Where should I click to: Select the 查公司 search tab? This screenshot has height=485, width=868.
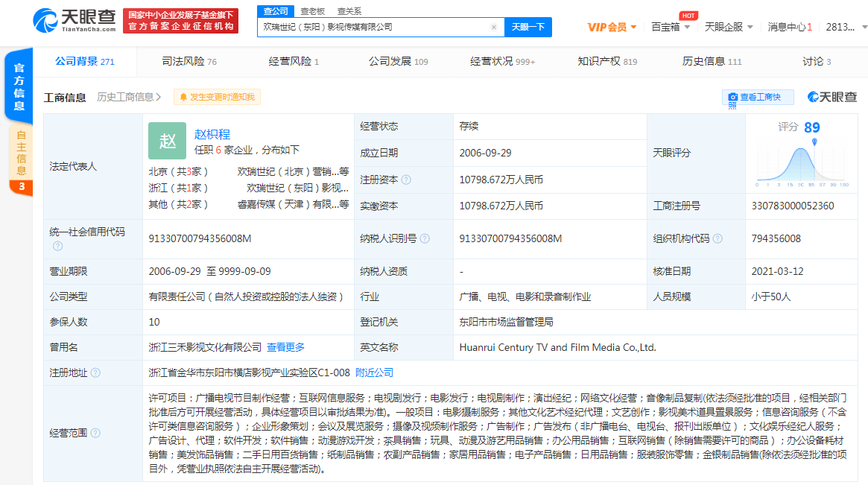tap(276, 11)
